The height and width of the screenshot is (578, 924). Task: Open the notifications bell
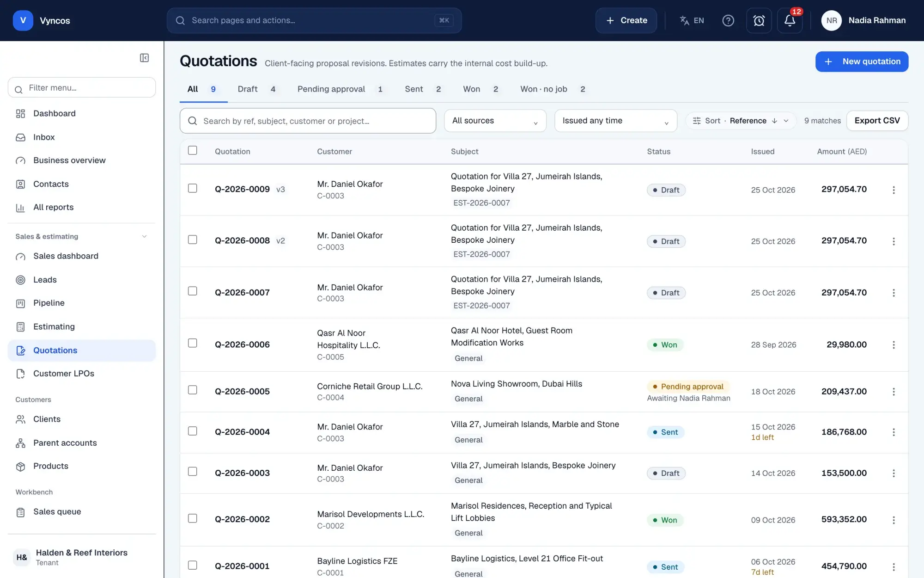[x=790, y=20]
